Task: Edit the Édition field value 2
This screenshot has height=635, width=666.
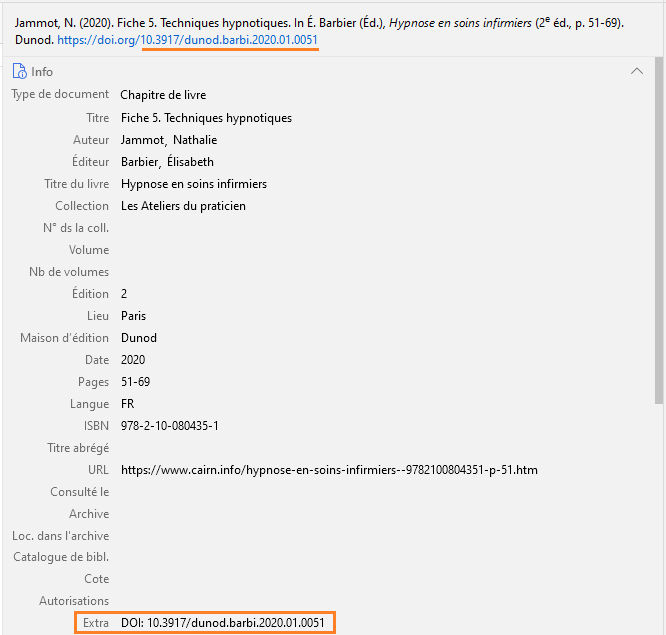Action: click(x=124, y=294)
